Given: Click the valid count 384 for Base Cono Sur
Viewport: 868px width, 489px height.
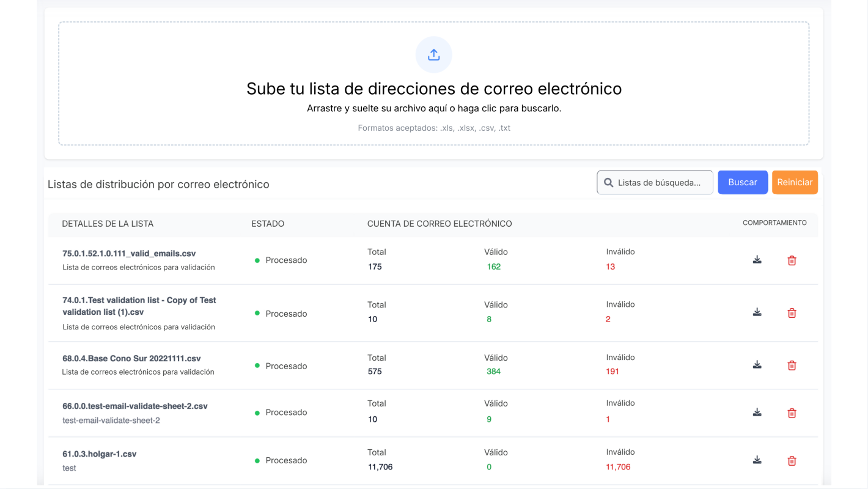Looking at the screenshot, I should [493, 372].
